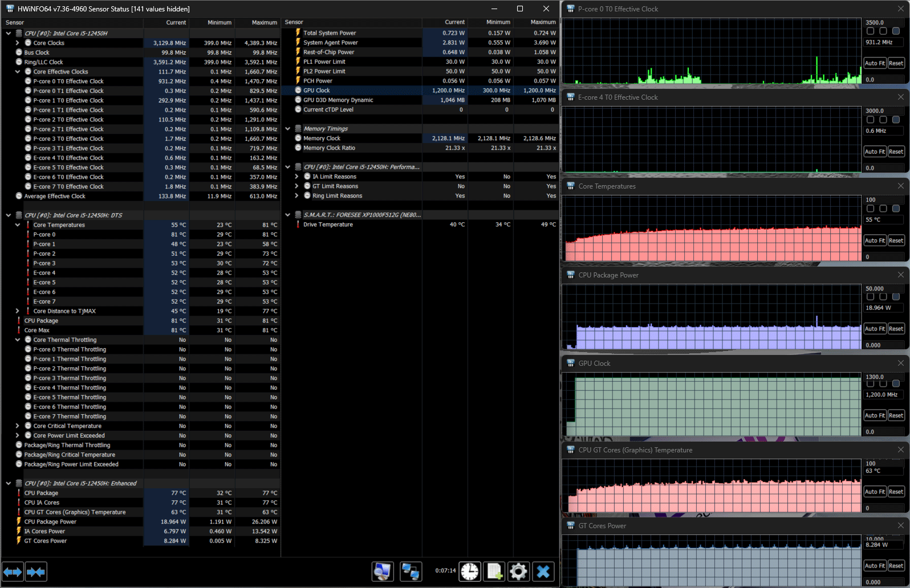Select the GPU Clock sensor row

click(x=421, y=91)
